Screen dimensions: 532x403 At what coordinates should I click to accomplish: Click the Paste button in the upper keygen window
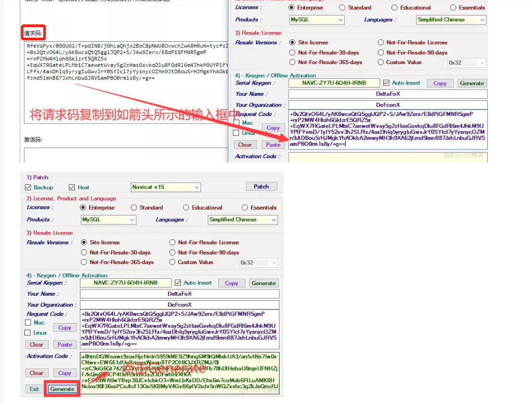click(273, 145)
